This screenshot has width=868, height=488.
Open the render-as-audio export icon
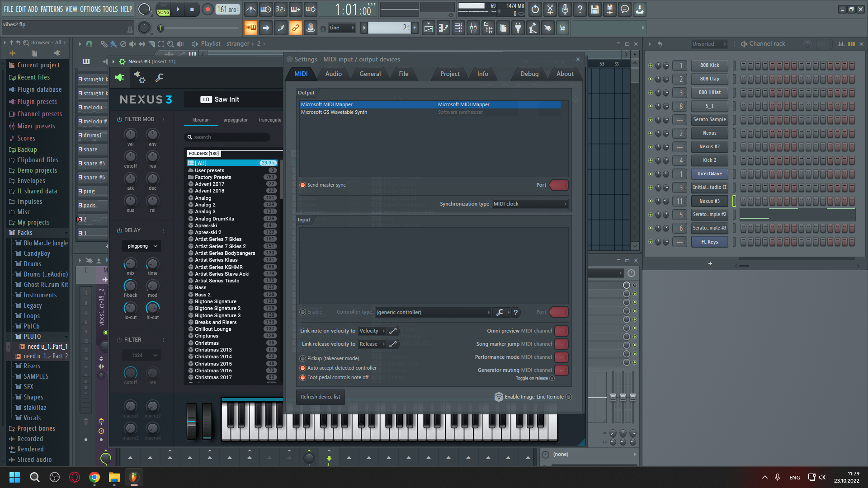610,9
